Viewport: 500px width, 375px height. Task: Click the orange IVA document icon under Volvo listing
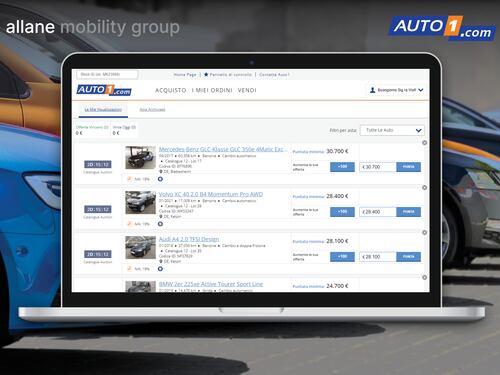tap(129, 224)
